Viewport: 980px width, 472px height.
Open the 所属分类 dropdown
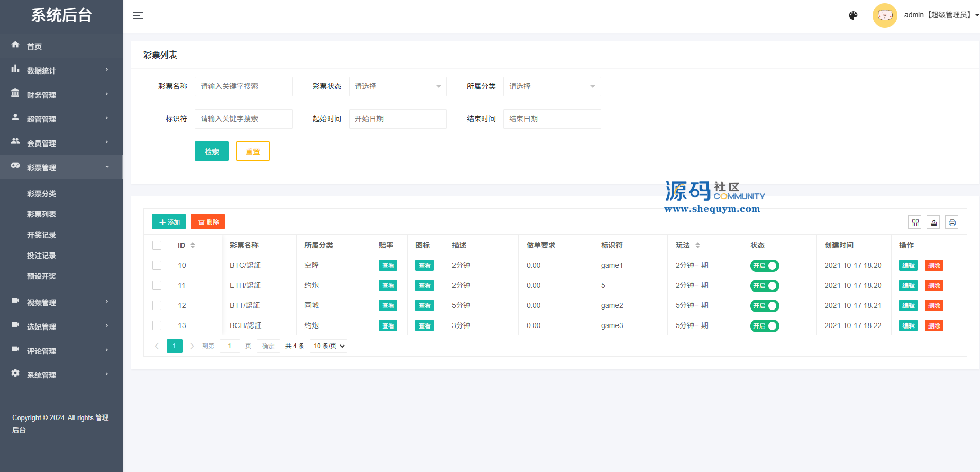pyautogui.click(x=552, y=86)
